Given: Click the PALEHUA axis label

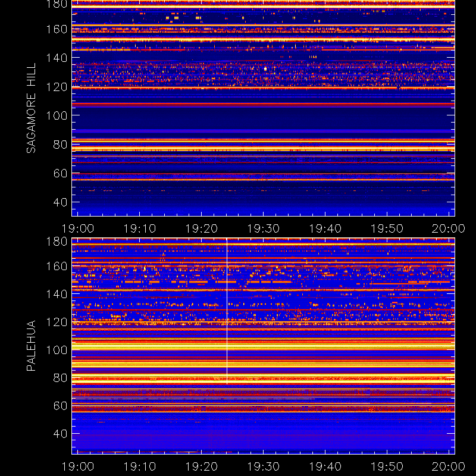Looking at the screenshot, I should coord(31,346).
